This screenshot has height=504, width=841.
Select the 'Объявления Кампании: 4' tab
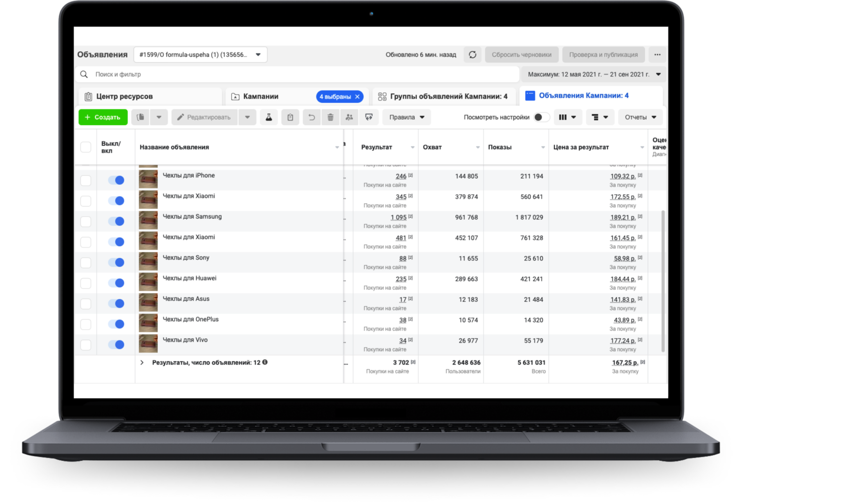click(x=591, y=96)
